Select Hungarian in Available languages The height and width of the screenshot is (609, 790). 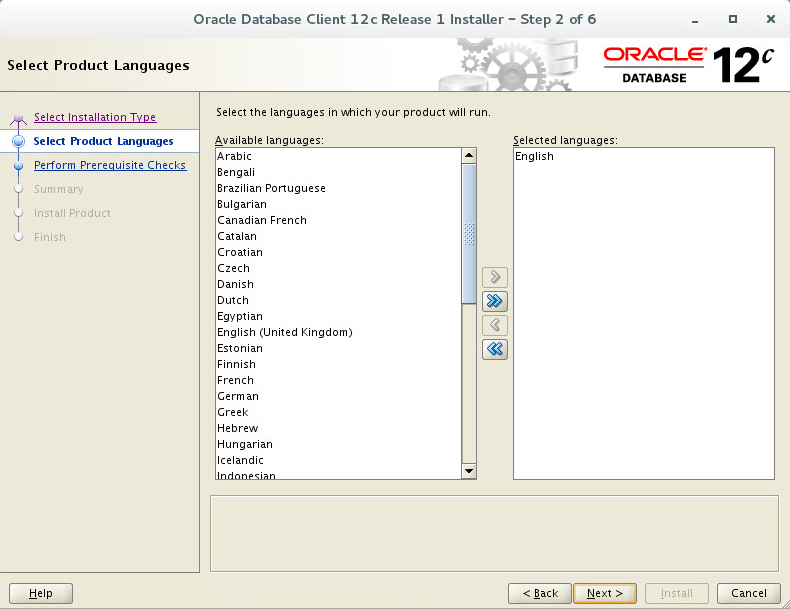click(338, 444)
